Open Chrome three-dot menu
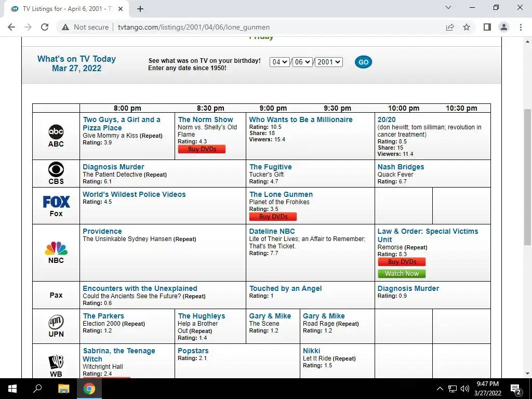Screen dimensions: 532x399 point(521,27)
